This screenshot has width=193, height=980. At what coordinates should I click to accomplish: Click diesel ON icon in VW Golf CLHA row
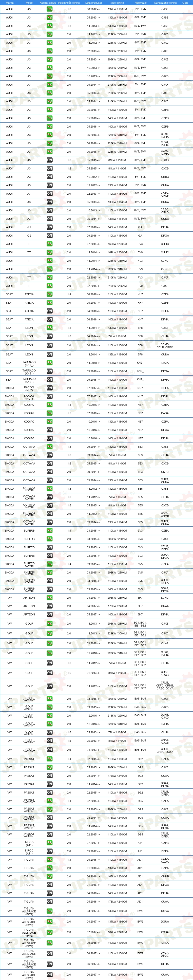(50, 663)
